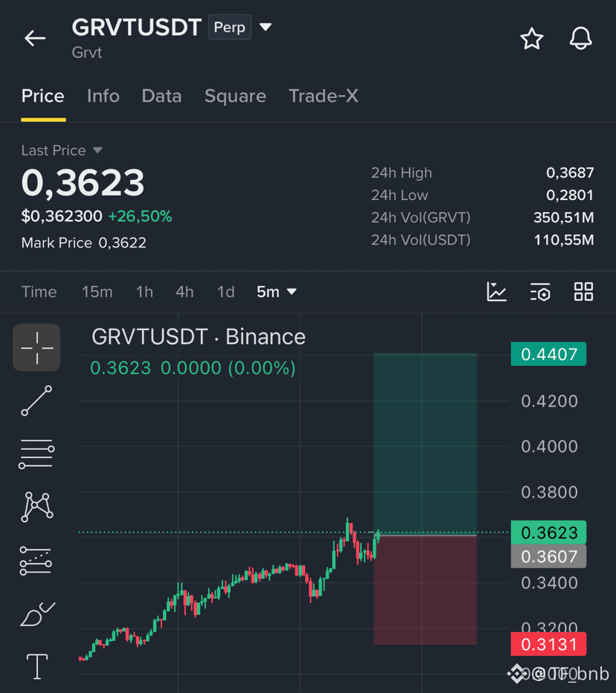Click the red loss zone of position
This screenshot has width=616, height=693.
click(x=425, y=590)
